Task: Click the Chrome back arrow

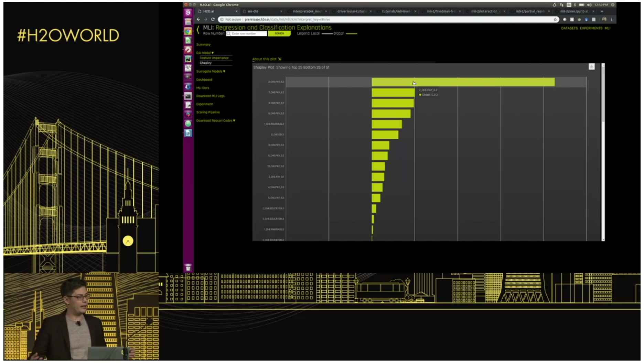Action: point(198,19)
